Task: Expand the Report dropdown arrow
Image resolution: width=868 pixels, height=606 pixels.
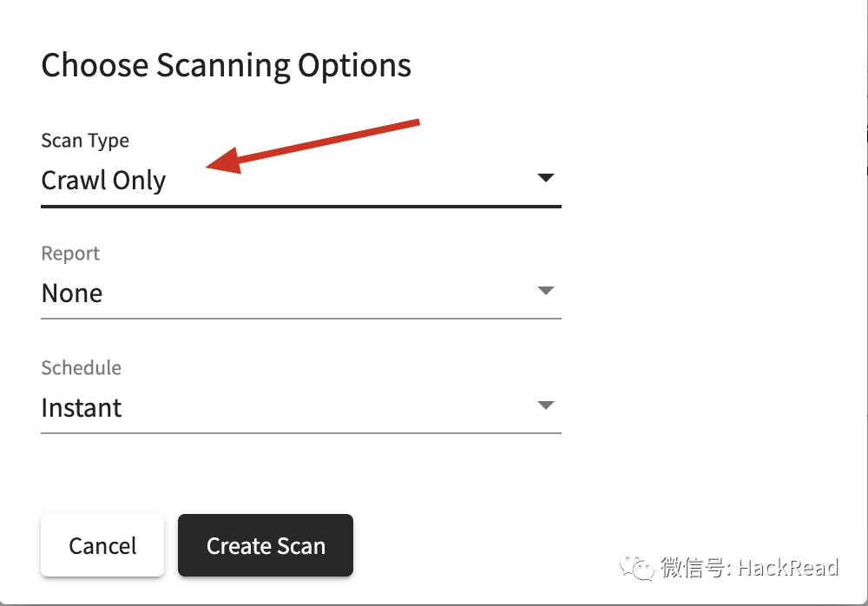Action: [546, 291]
